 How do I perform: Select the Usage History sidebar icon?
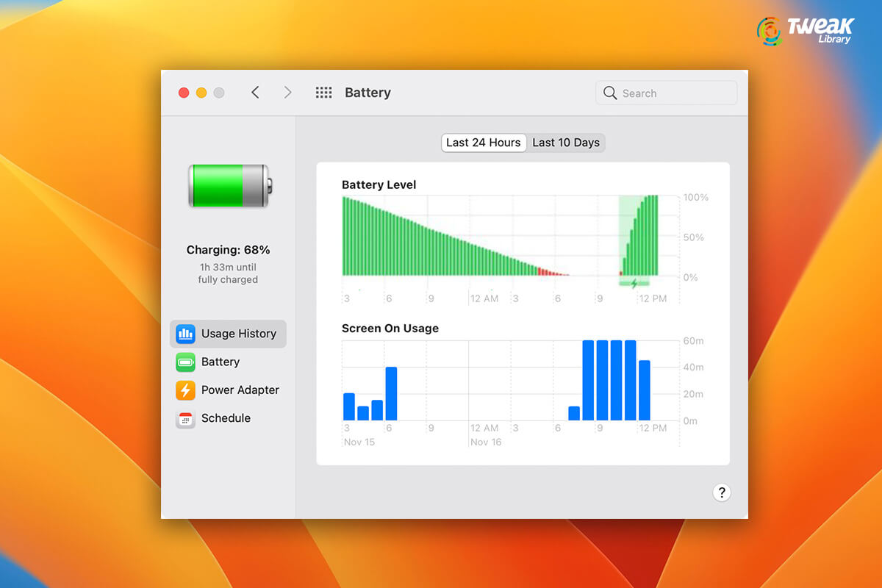tap(185, 334)
